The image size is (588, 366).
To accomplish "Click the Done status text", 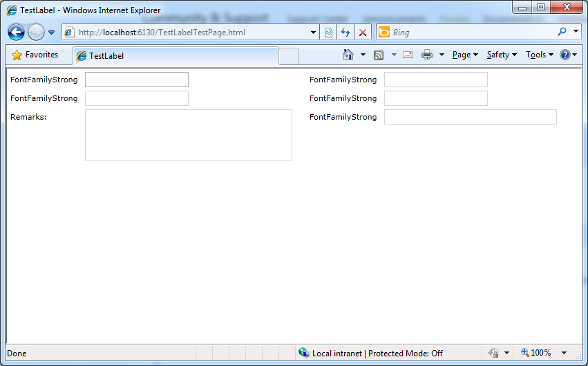I will (x=17, y=354).
